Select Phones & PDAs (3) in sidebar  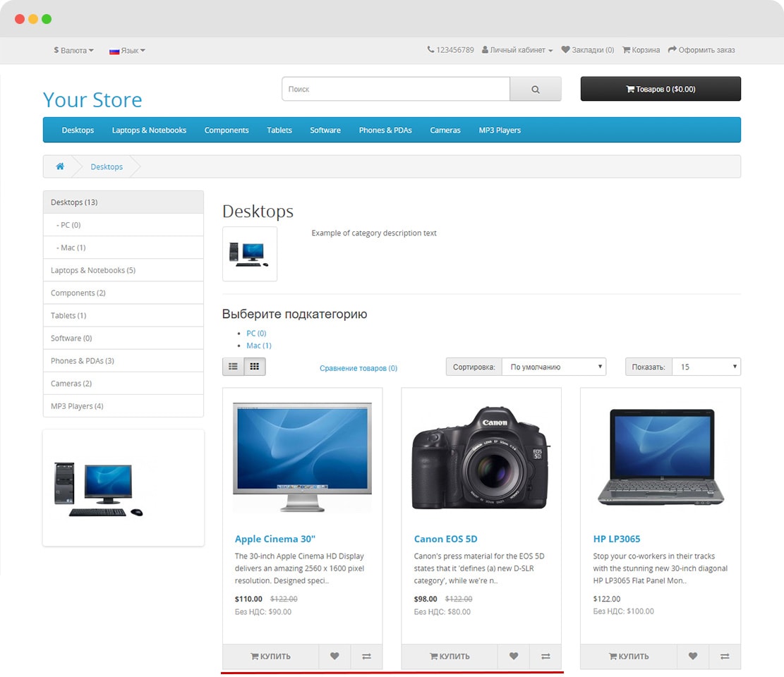pyautogui.click(x=123, y=361)
